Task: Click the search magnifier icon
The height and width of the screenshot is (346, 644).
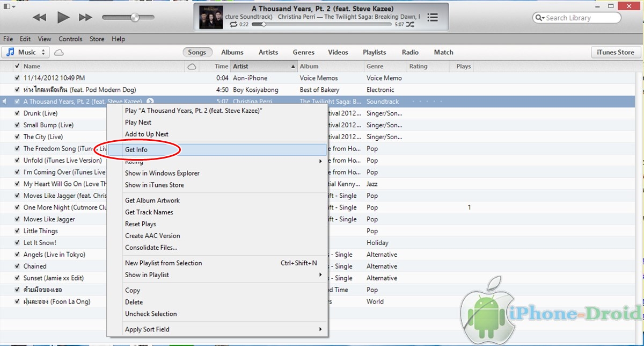Action: pyautogui.click(x=539, y=18)
